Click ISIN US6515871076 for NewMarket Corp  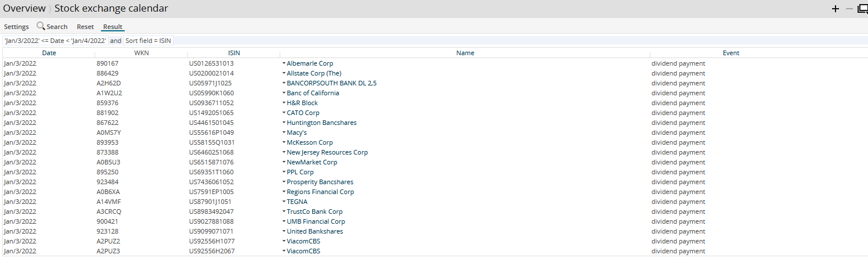point(211,162)
